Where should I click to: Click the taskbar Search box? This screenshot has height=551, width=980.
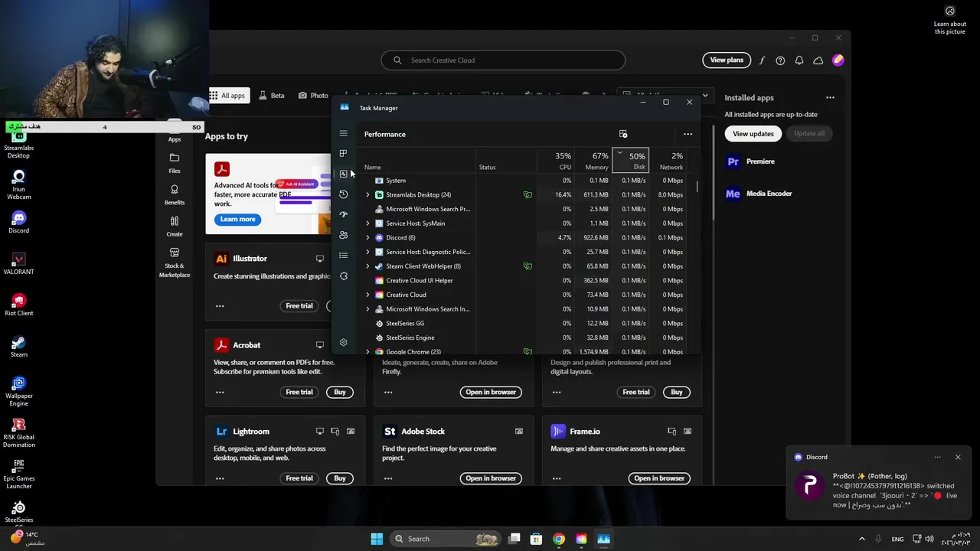pos(445,539)
